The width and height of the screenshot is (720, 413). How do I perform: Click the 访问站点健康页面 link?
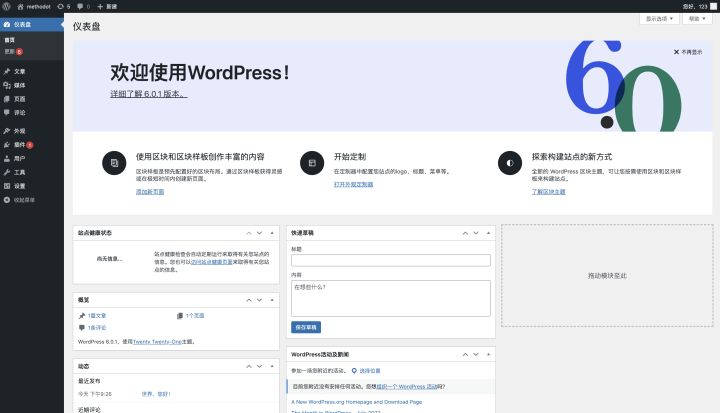click(x=212, y=262)
